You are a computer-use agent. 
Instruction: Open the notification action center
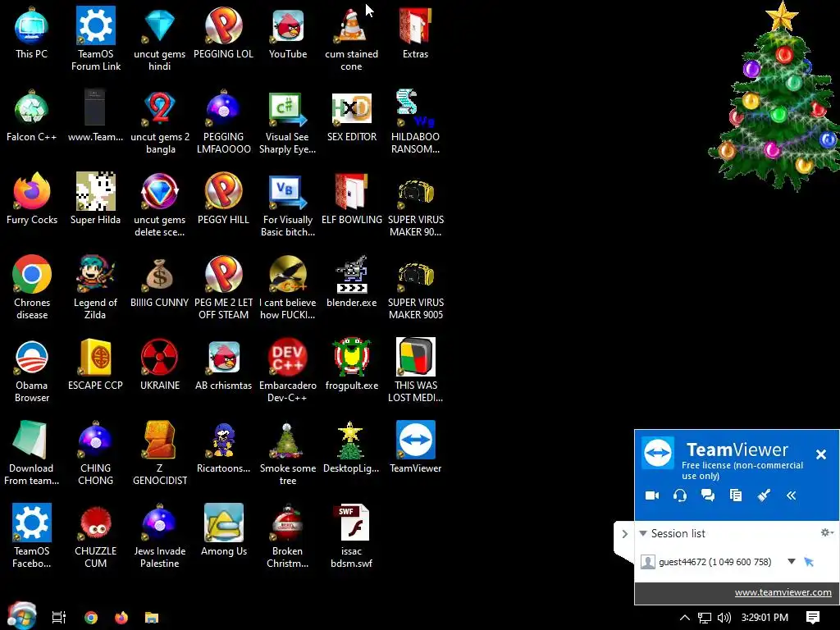click(x=813, y=618)
